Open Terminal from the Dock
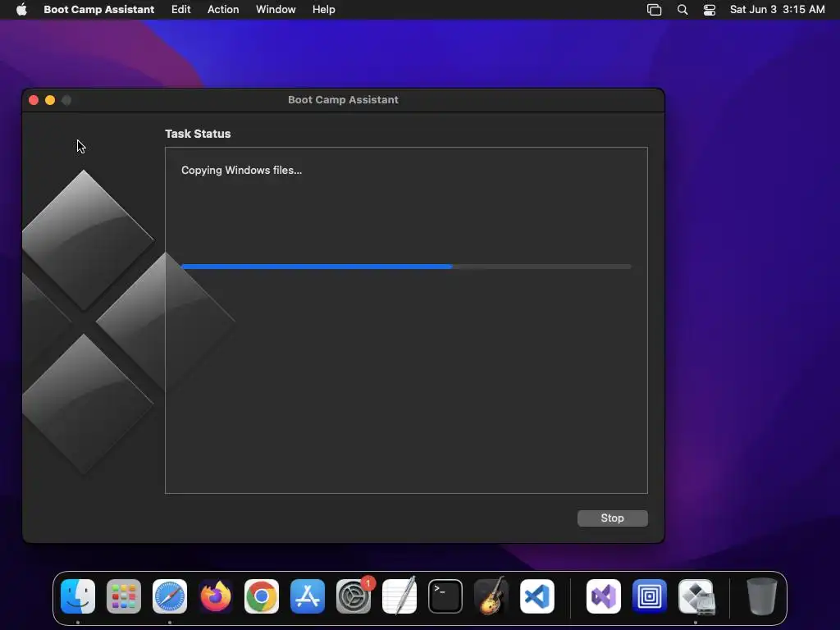This screenshot has height=630, width=840. [445, 596]
